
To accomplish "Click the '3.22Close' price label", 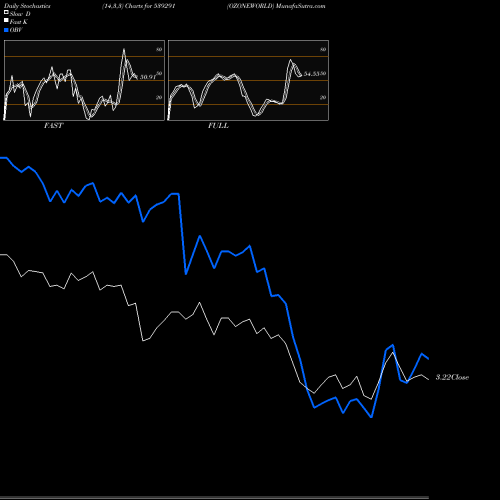I will [x=452, y=377].
